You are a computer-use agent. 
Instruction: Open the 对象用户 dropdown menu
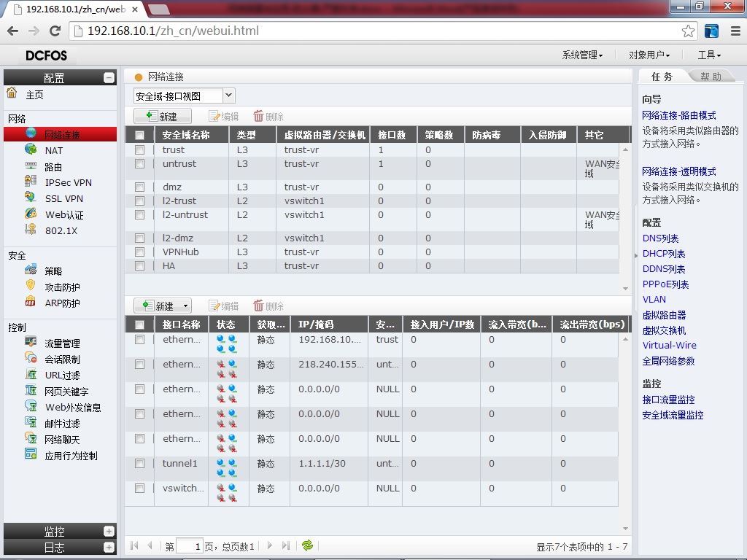[x=649, y=55]
